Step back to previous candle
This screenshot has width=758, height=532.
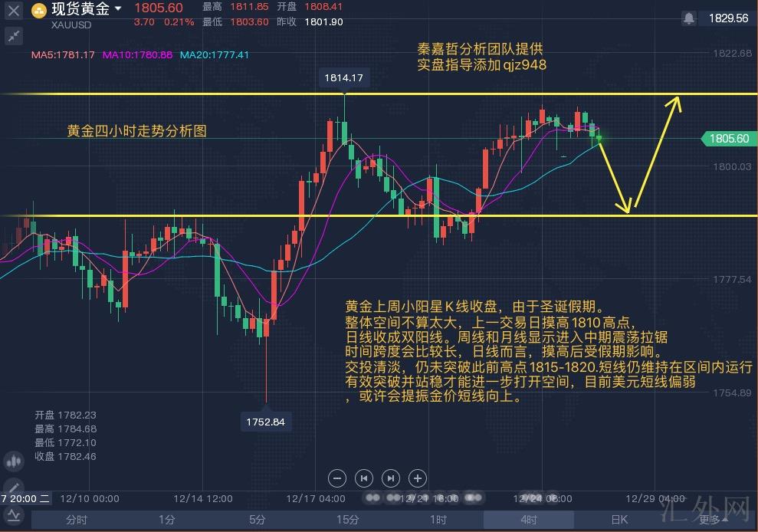coord(364,478)
